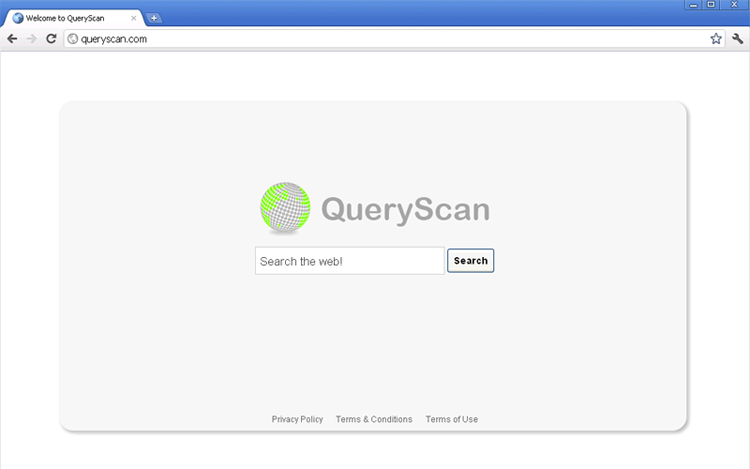The width and height of the screenshot is (750, 469).
Task: Click the QueryScan globe logo
Action: 285,208
